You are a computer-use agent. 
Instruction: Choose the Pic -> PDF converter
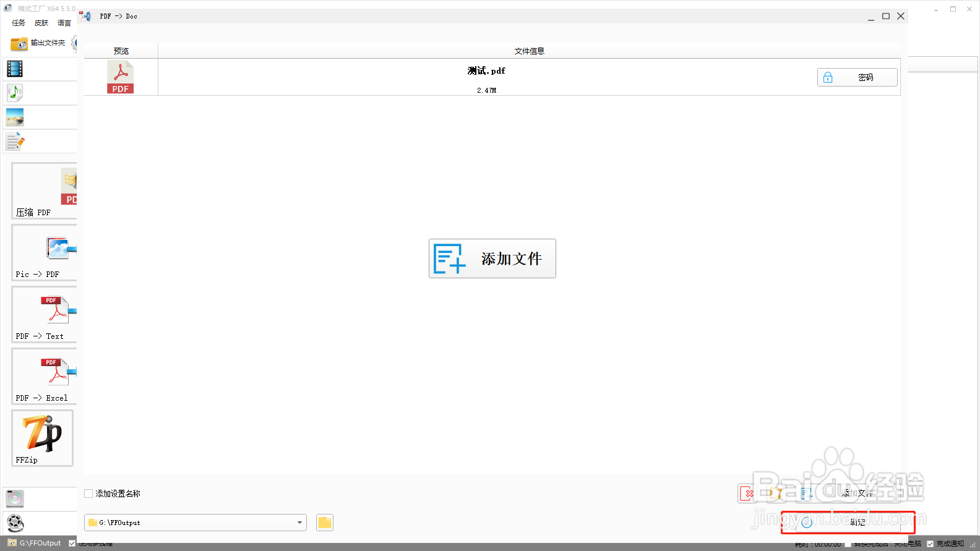(x=44, y=253)
